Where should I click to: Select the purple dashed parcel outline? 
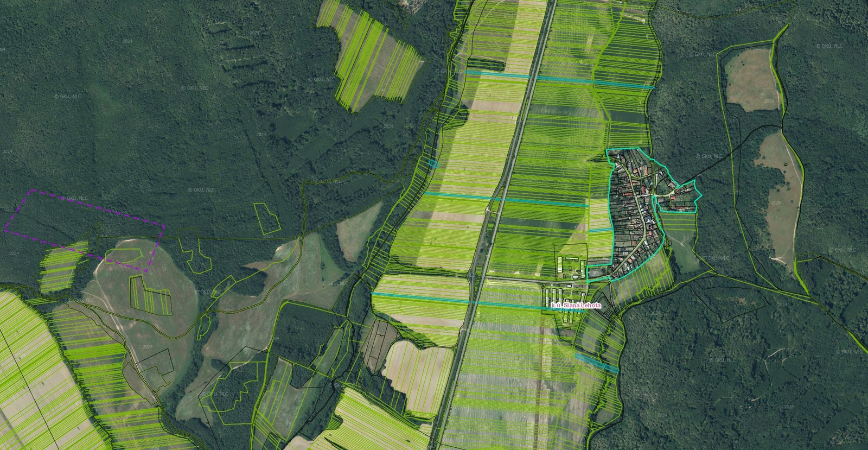[84, 231]
